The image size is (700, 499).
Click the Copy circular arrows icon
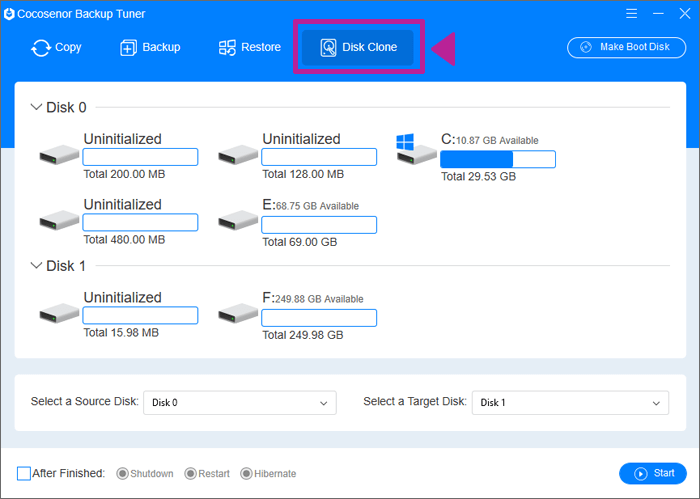(41, 48)
